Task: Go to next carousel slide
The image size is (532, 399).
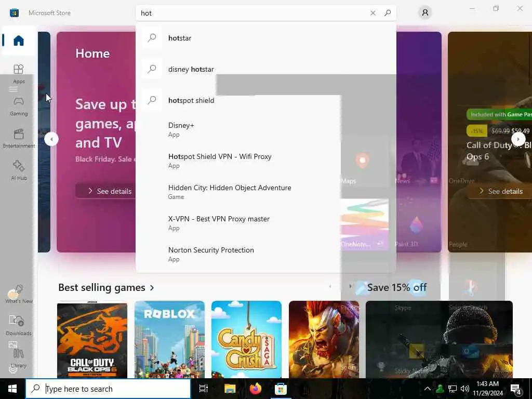Action: tap(518, 139)
